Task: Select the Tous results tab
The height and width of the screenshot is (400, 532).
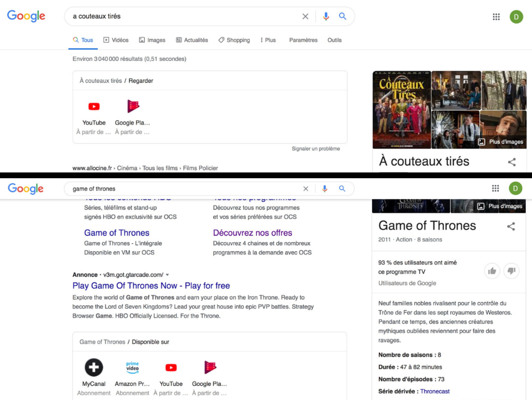Action: pos(83,40)
